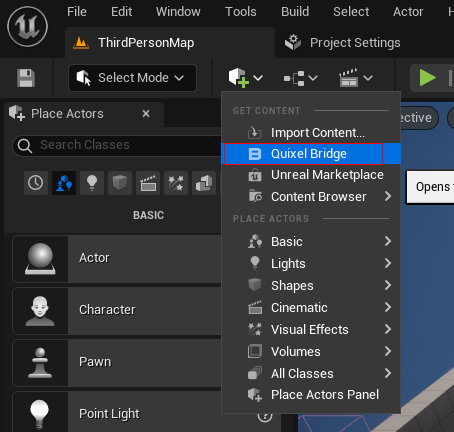Open the quick add content cube icon
This screenshot has height=432, width=454.
tap(238, 78)
